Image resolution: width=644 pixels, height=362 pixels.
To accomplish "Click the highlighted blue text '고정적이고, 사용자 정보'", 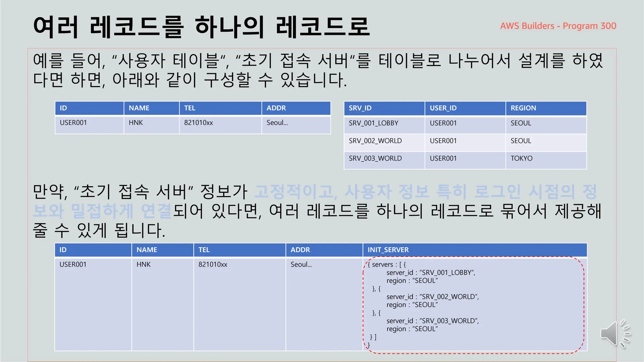I will coord(342,192).
